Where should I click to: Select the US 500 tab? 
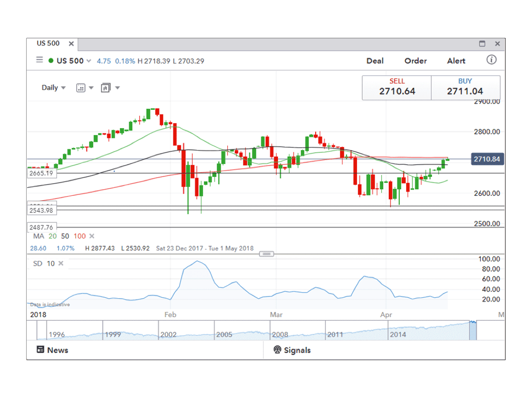[48, 44]
